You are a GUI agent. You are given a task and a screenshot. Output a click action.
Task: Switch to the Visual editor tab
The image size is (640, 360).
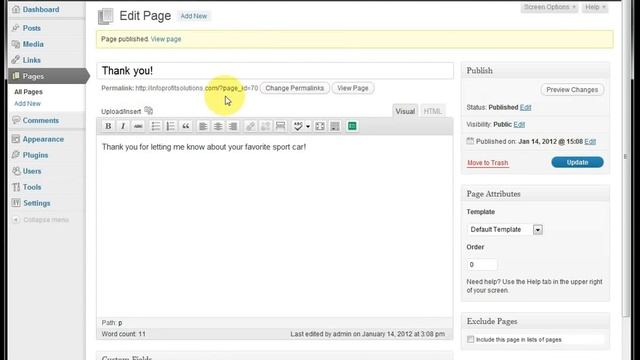point(405,111)
